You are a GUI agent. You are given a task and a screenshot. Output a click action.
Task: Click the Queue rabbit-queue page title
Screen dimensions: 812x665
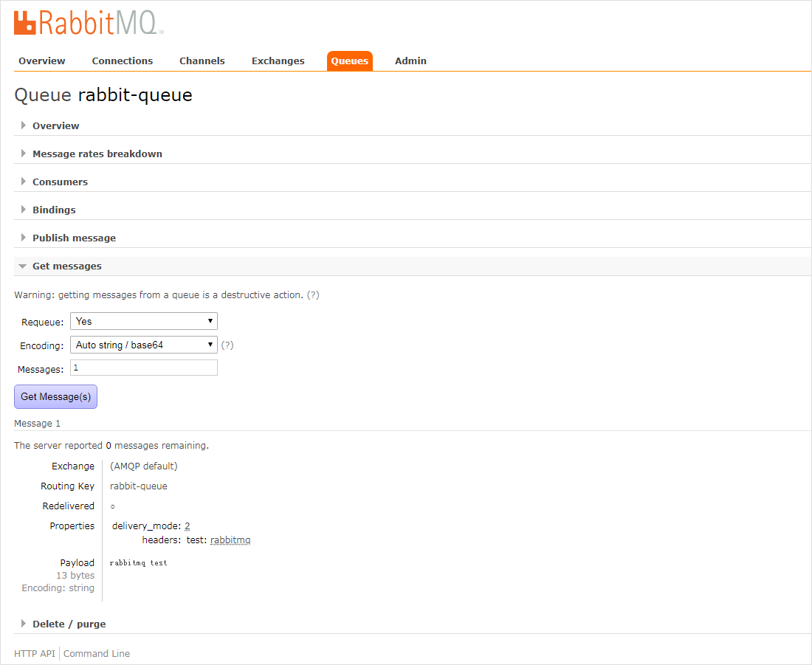point(103,94)
